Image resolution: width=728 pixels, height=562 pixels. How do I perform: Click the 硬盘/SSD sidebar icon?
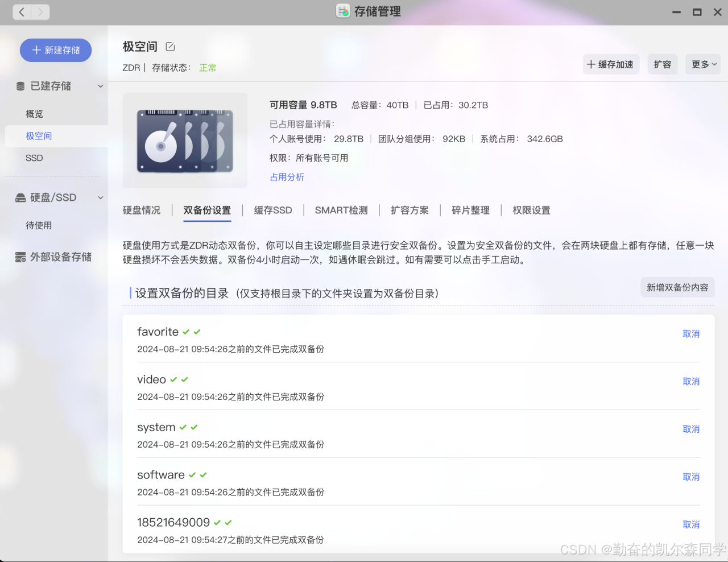pos(20,197)
